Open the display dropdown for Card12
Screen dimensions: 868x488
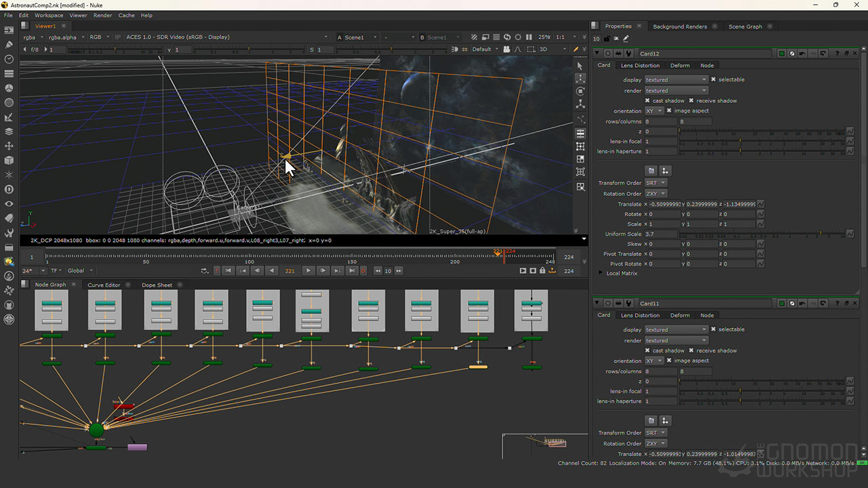676,79
